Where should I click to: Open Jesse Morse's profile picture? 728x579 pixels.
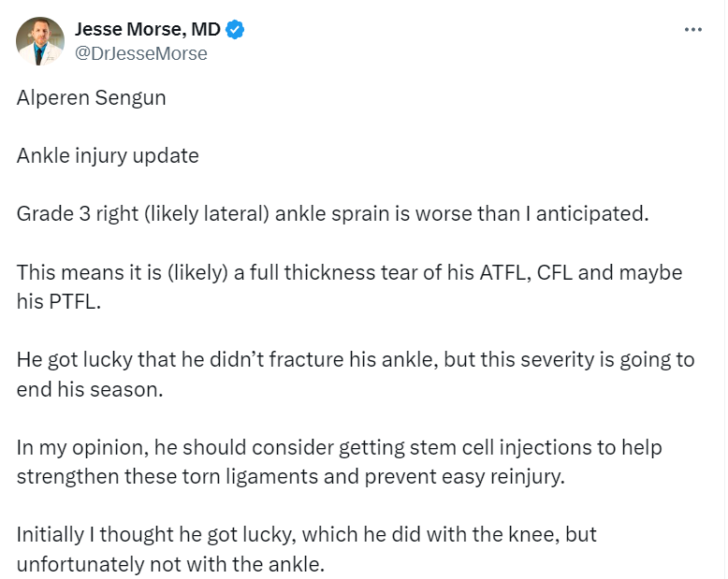[40, 41]
